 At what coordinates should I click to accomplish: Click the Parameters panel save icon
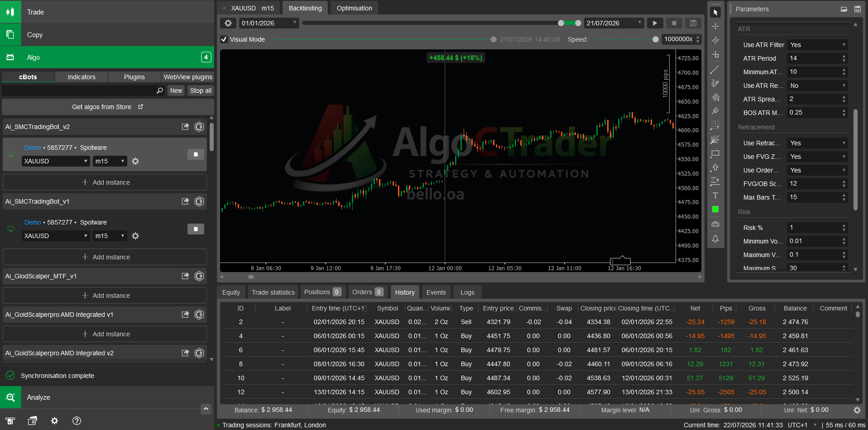(858, 9)
